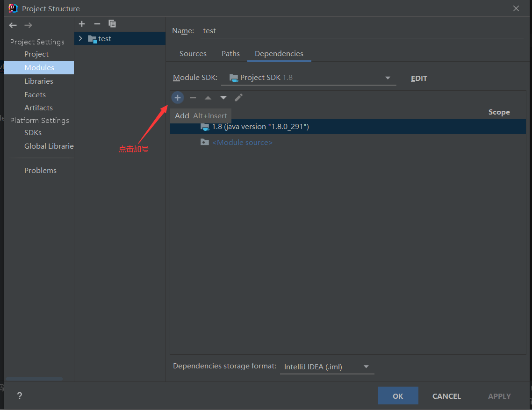532x410 pixels.
Task: Switch to the Paths tab
Action: (231, 54)
